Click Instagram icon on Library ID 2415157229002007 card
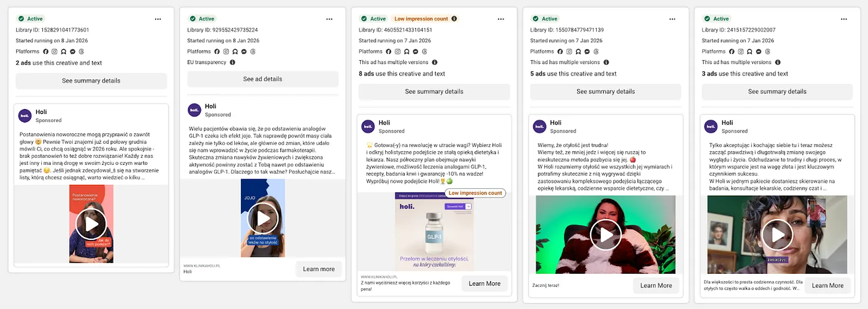The width and height of the screenshot is (868, 309). [742, 52]
